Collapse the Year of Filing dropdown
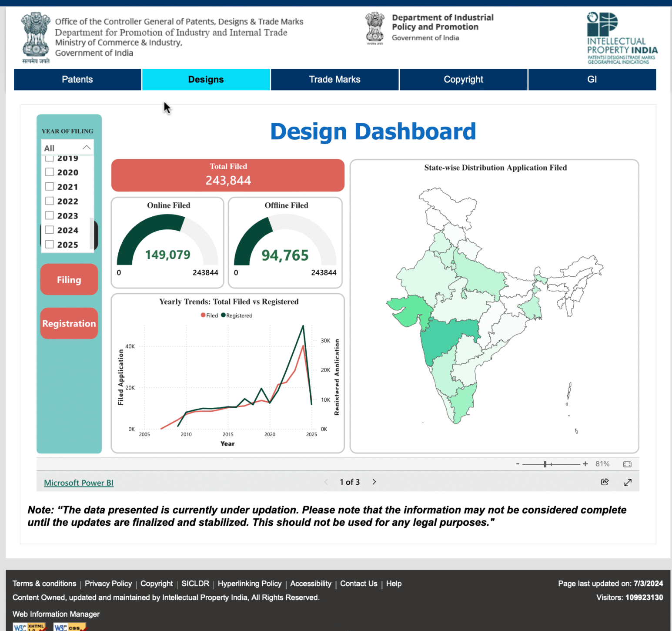The width and height of the screenshot is (672, 631). pos(87,148)
